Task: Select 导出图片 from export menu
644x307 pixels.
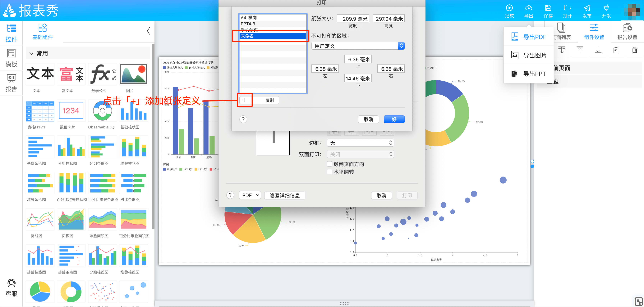Action: click(528, 55)
